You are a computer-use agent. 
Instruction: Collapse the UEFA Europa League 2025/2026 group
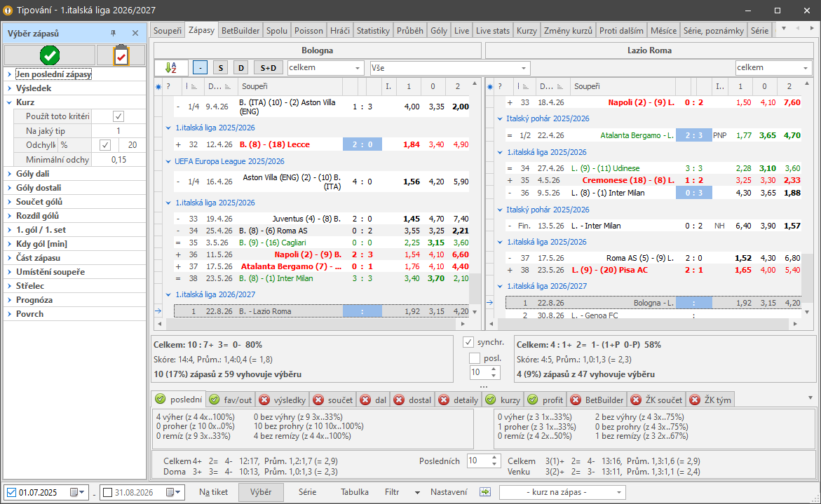168,162
